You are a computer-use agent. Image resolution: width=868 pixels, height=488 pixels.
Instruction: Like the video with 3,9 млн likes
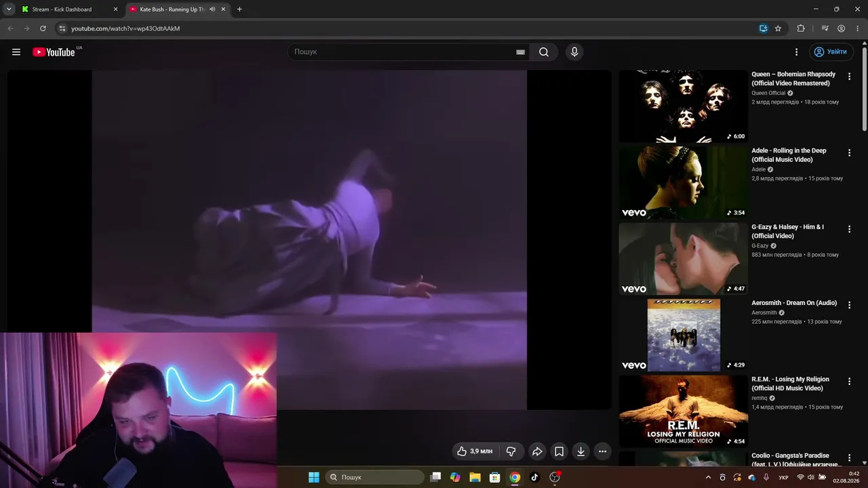475,451
